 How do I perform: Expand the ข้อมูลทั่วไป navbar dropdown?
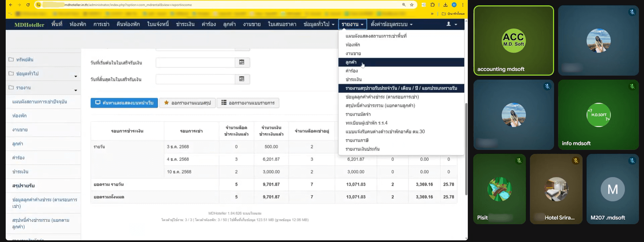(x=319, y=24)
